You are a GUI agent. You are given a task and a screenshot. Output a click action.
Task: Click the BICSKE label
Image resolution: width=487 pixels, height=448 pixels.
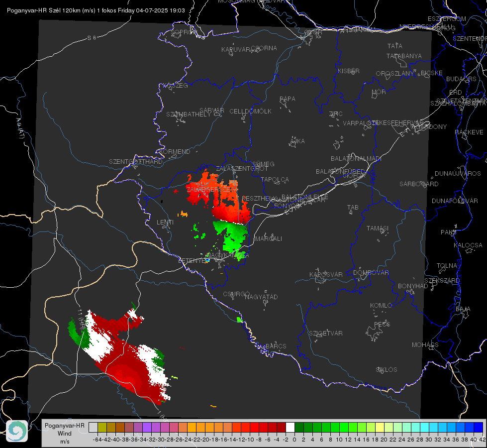[432, 73]
